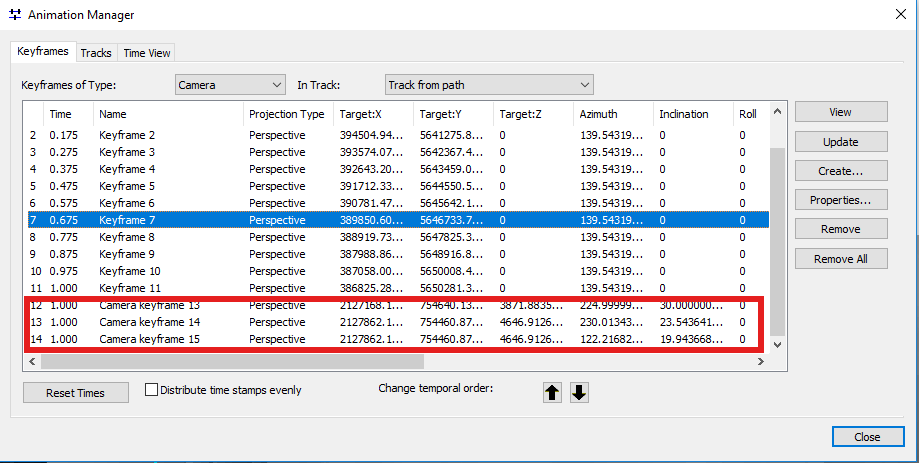Click Azimuth value 224.99999...
Image resolution: width=919 pixels, height=463 pixels.
[x=611, y=305]
